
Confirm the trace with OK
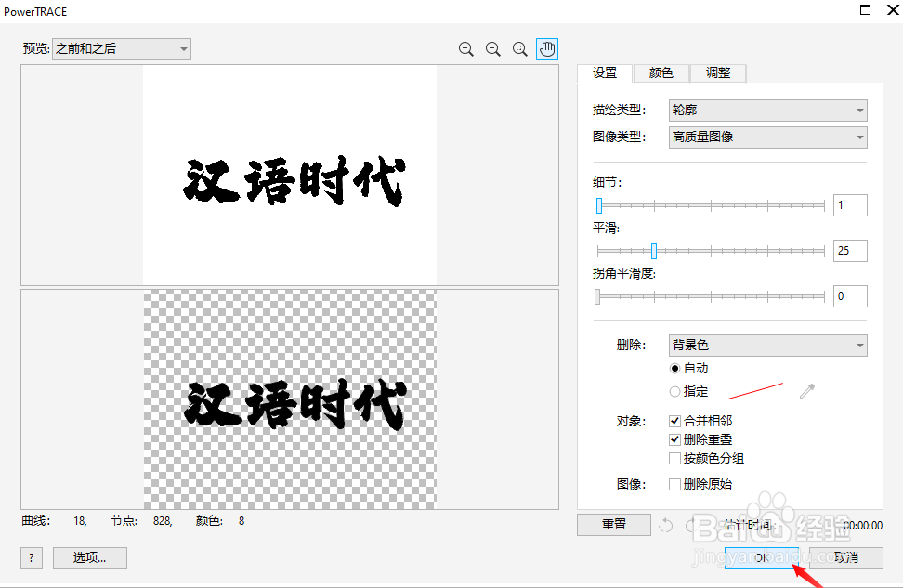point(760,558)
